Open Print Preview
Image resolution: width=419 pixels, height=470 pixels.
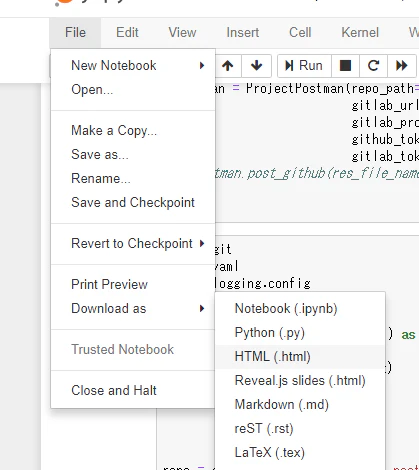pos(133,284)
